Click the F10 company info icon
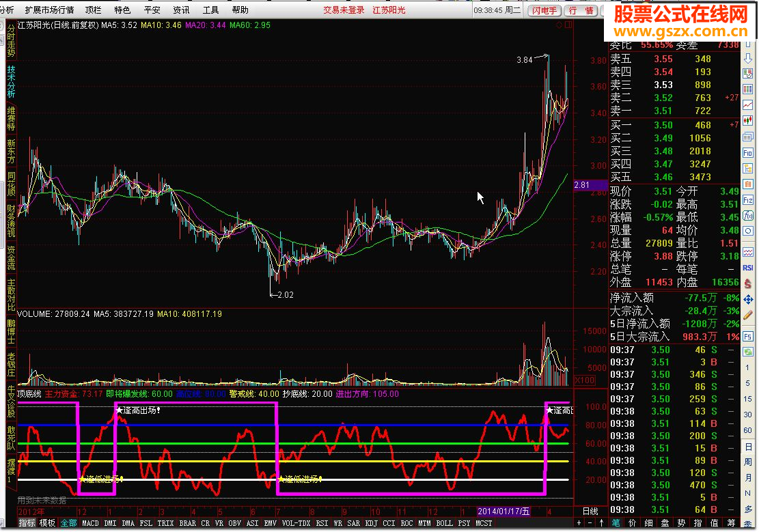This screenshot has height=532, width=759. (748, 153)
